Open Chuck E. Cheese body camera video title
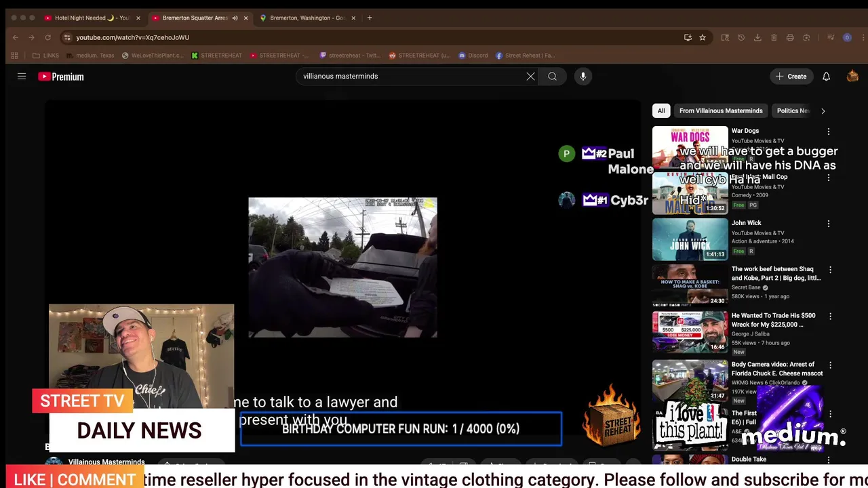Image resolution: width=868 pixels, height=488 pixels. click(x=777, y=369)
